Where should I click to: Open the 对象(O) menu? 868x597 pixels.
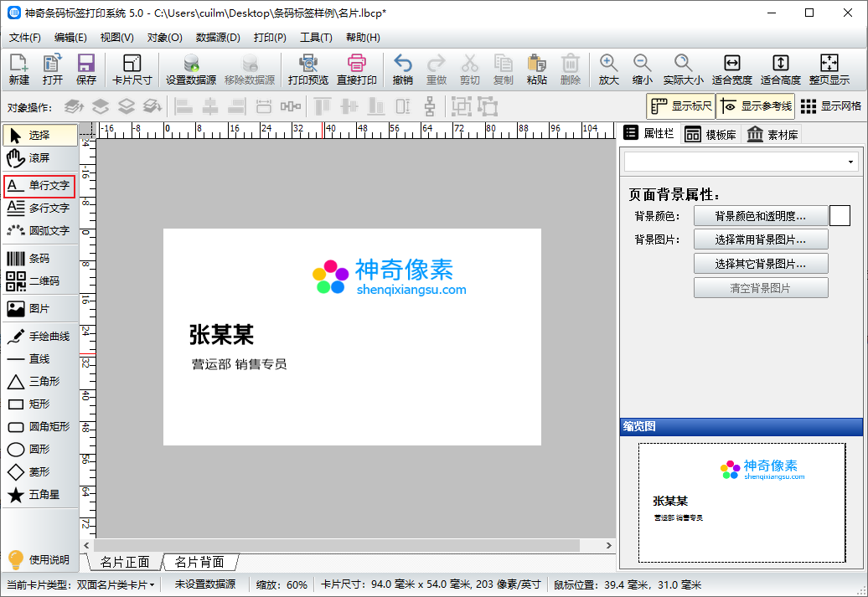click(164, 38)
